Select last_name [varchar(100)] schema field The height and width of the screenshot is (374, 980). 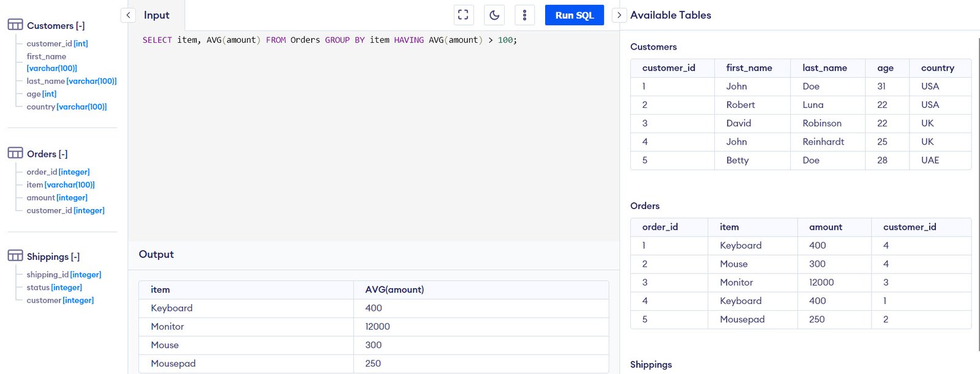pyautogui.click(x=72, y=81)
